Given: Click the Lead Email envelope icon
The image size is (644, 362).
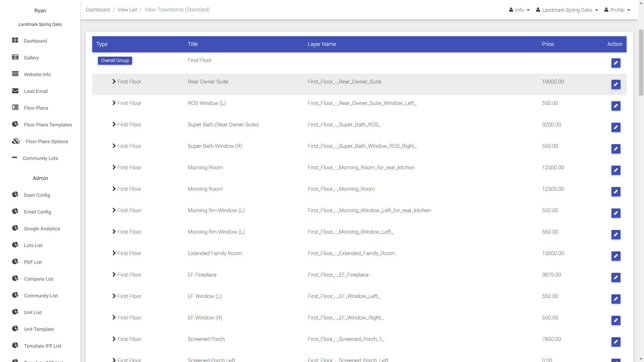Looking at the screenshot, I should point(15,91).
